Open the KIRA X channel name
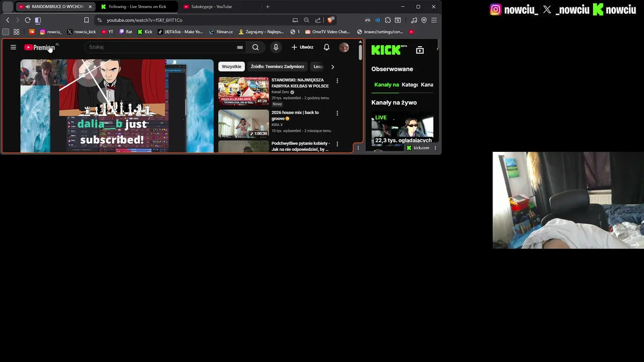Viewport: 644px width, 362px height. pos(277,125)
